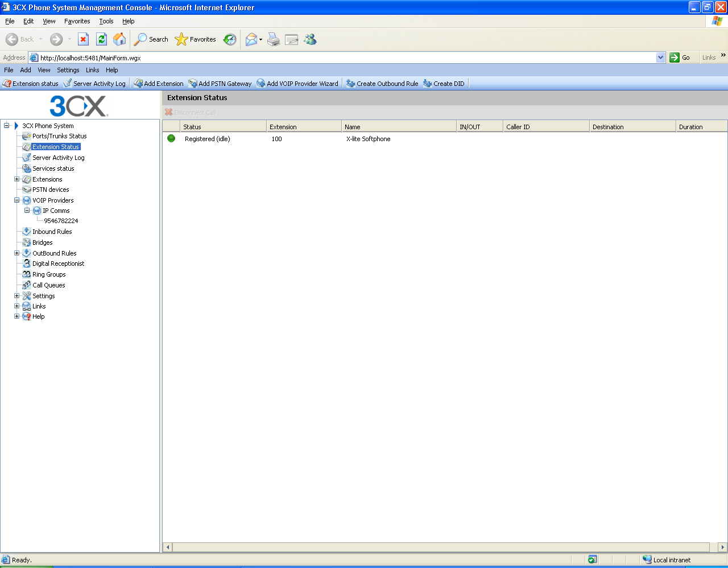The image size is (728, 568).
Task: Select Digital Receptionist in the tree
Action: pyautogui.click(x=58, y=264)
